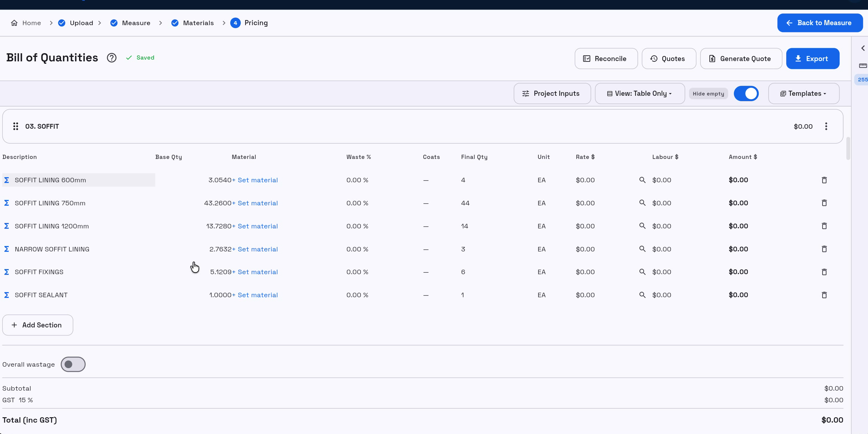The height and width of the screenshot is (434, 868).
Task: Open the Bill of Quantities help icon
Action: [x=112, y=58]
